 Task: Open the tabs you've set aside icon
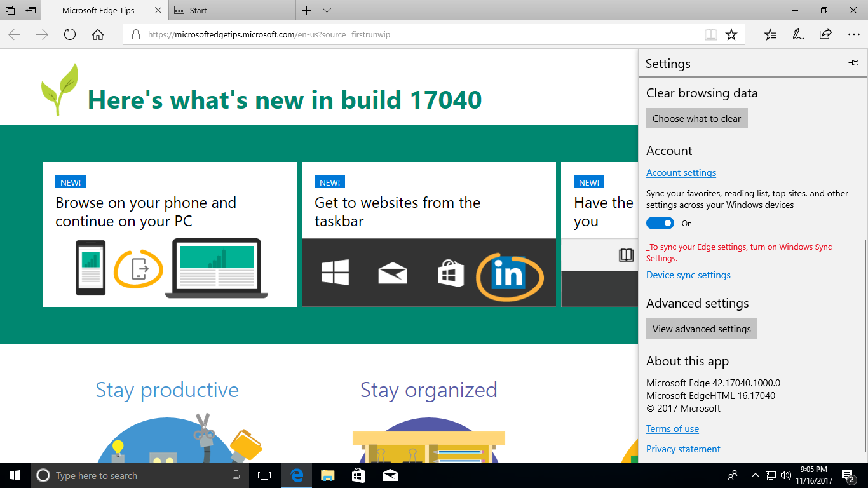10,10
